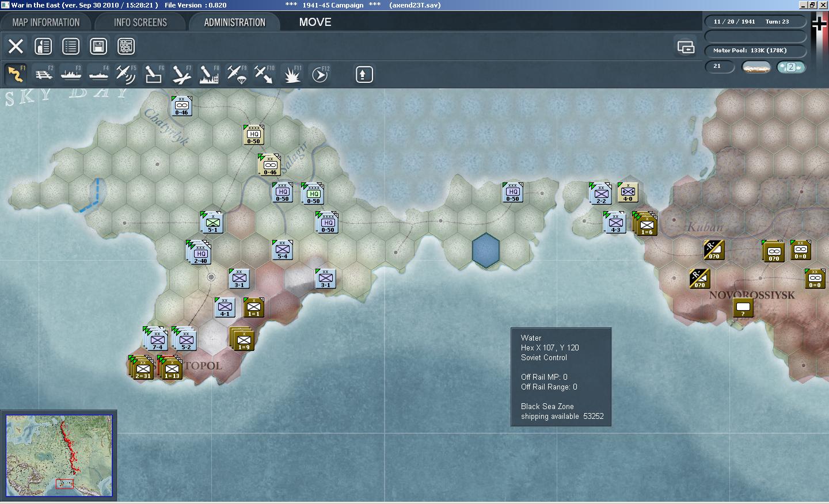Click the overlapping windows icon at top right
Screen dimensions: 829x504
[x=686, y=47]
